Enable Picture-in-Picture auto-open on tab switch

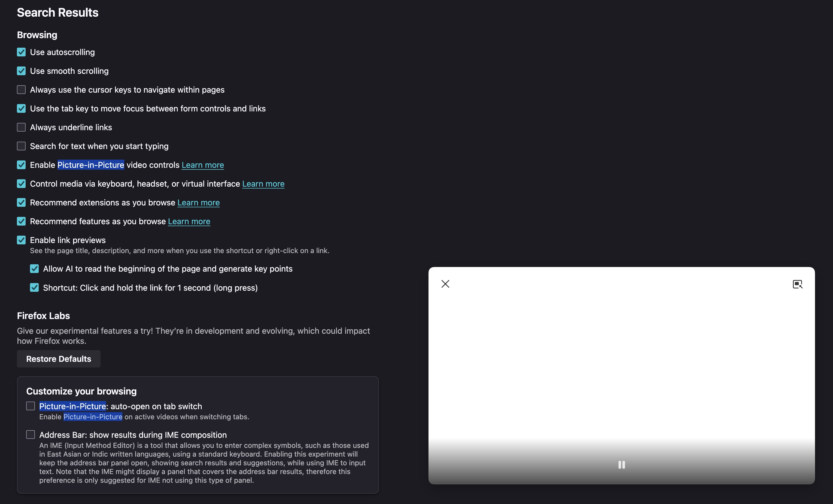coord(31,406)
